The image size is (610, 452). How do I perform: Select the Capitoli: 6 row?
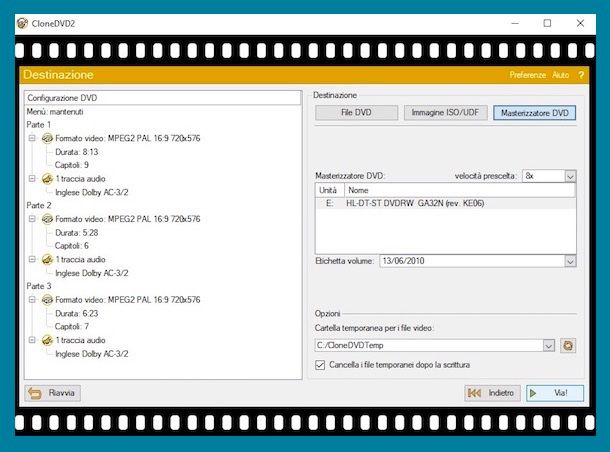[72, 246]
